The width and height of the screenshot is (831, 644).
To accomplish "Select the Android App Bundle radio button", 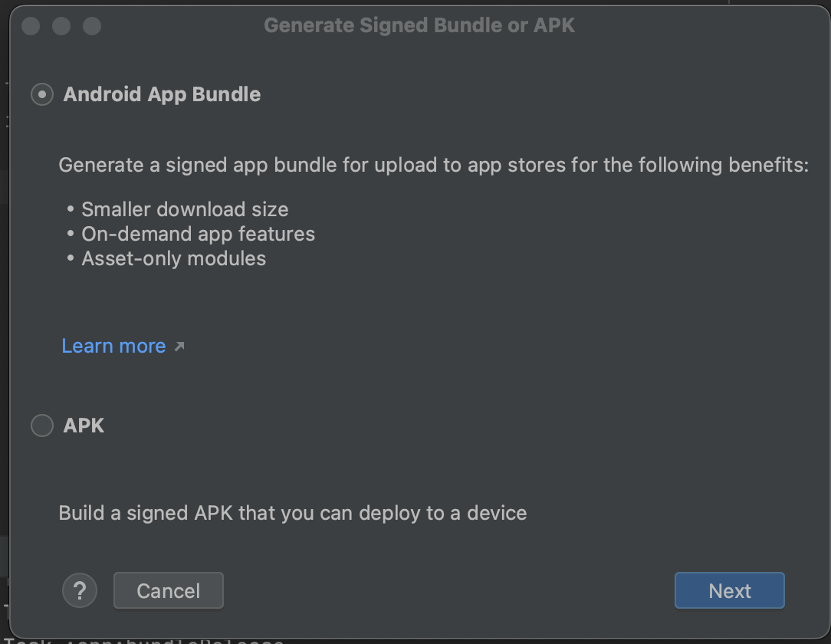I will (x=41, y=94).
